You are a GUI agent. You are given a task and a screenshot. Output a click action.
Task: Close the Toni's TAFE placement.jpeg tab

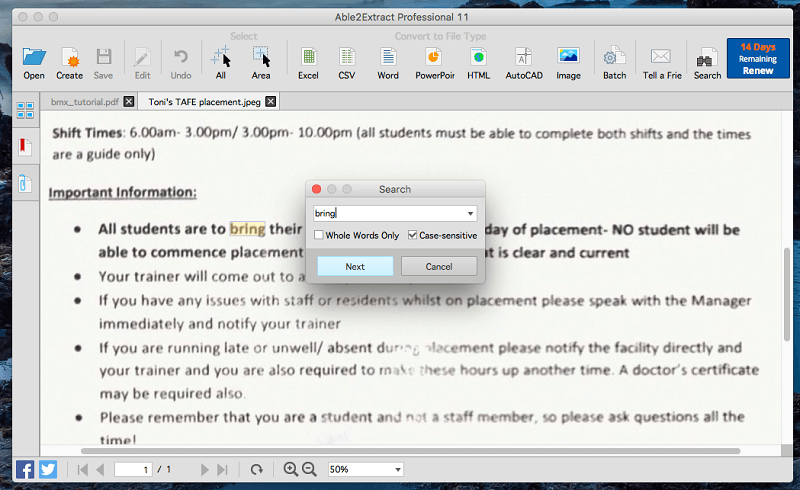point(271,102)
